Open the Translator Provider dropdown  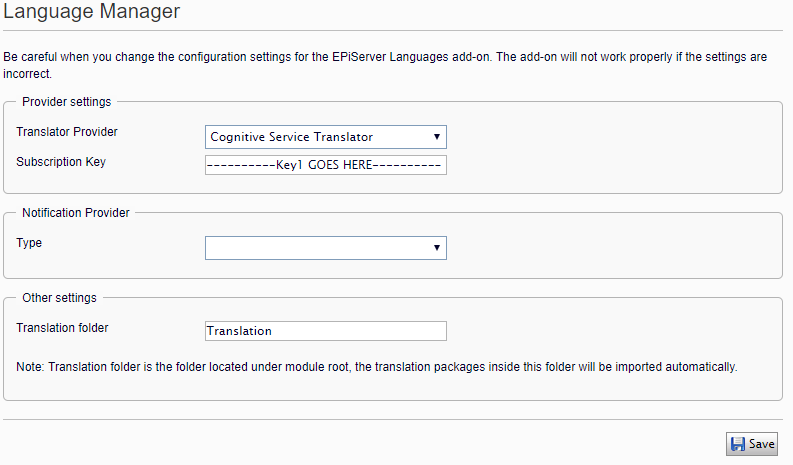326,137
